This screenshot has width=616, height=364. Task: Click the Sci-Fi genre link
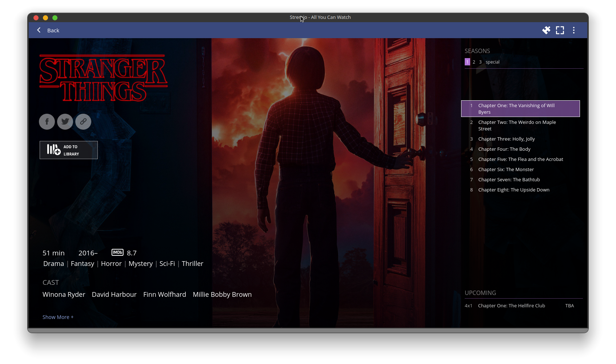click(167, 264)
